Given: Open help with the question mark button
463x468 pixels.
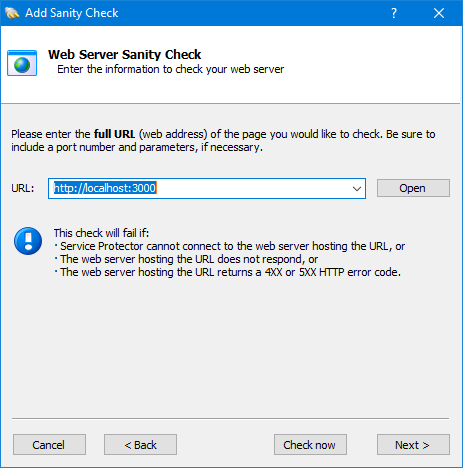Looking at the screenshot, I should (x=394, y=13).
